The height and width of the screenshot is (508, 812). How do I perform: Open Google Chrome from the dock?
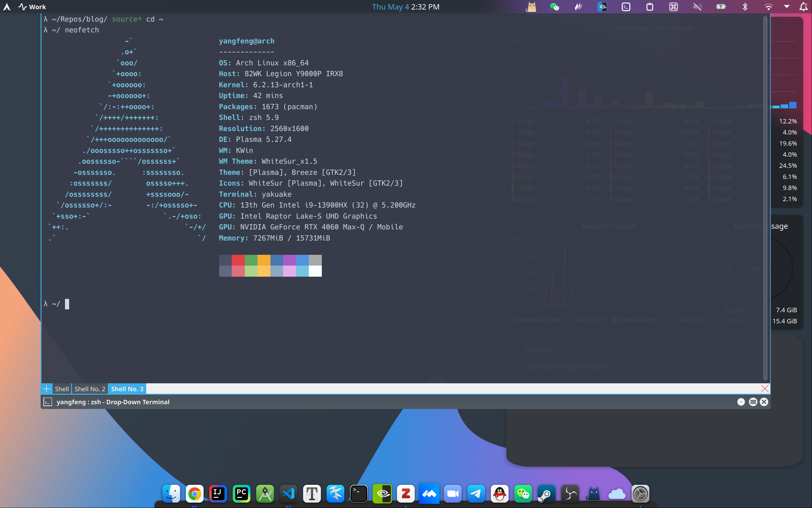195,493
